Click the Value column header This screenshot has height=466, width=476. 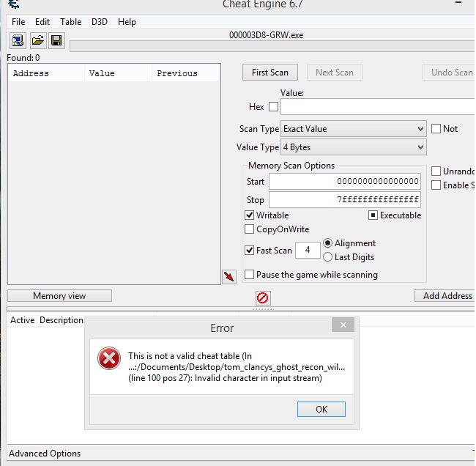[x=118, y=73]
